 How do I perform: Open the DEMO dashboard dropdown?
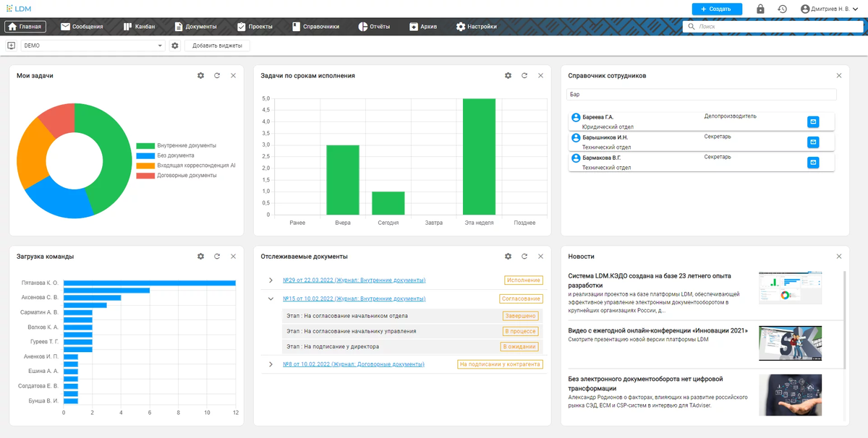[x=93, y=46]
